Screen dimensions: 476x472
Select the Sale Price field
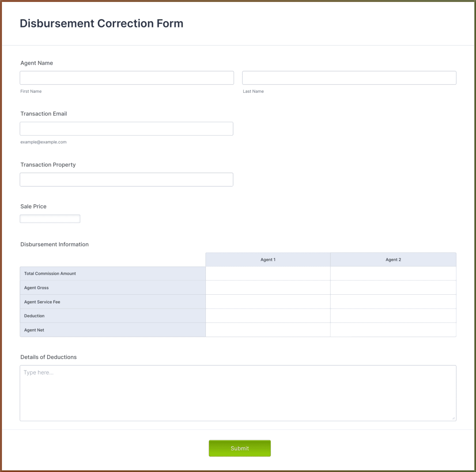pyautogui.click(x=50, y=219)
